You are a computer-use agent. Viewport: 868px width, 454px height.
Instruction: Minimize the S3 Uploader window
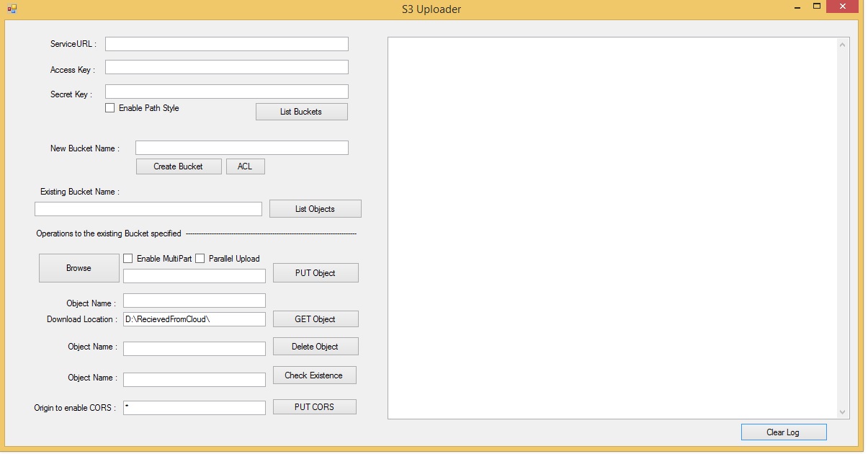click(x=798, y=7)
